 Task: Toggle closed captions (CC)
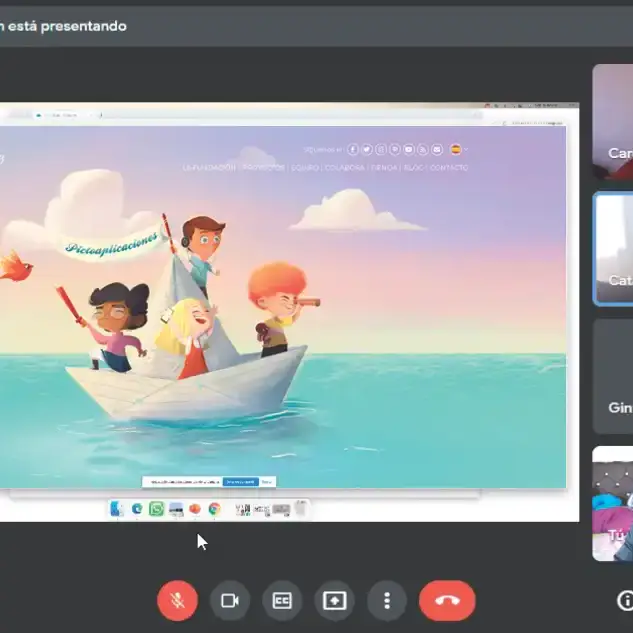282,600
